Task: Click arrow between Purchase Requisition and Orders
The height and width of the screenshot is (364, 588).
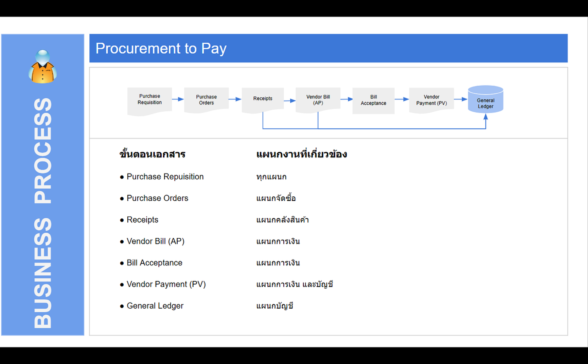Action: 178,99
